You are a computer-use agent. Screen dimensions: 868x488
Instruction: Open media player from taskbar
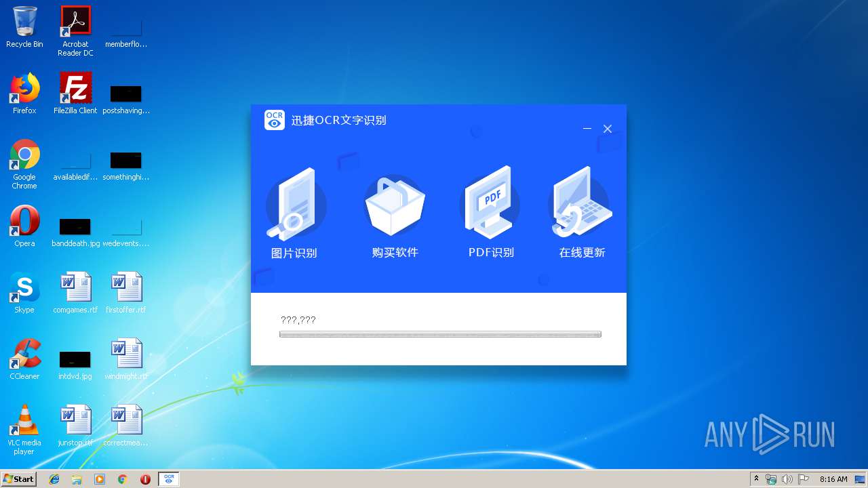pos(100,479)
